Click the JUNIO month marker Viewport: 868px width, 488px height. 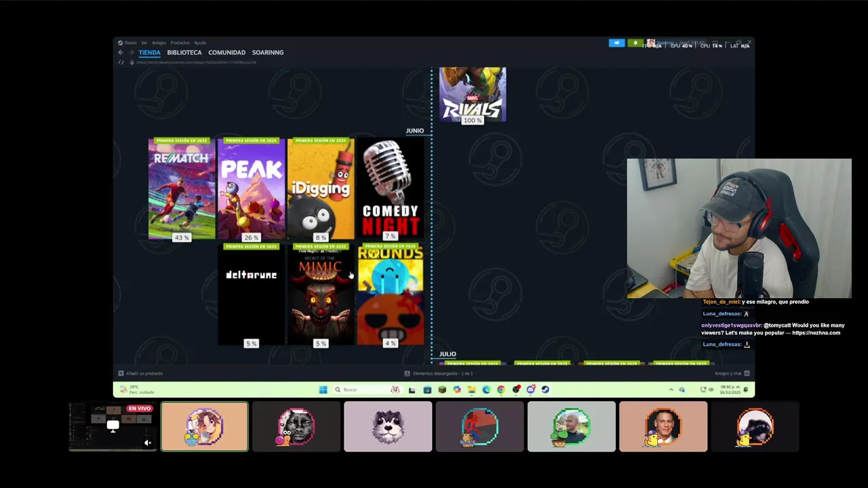point(415,131)
